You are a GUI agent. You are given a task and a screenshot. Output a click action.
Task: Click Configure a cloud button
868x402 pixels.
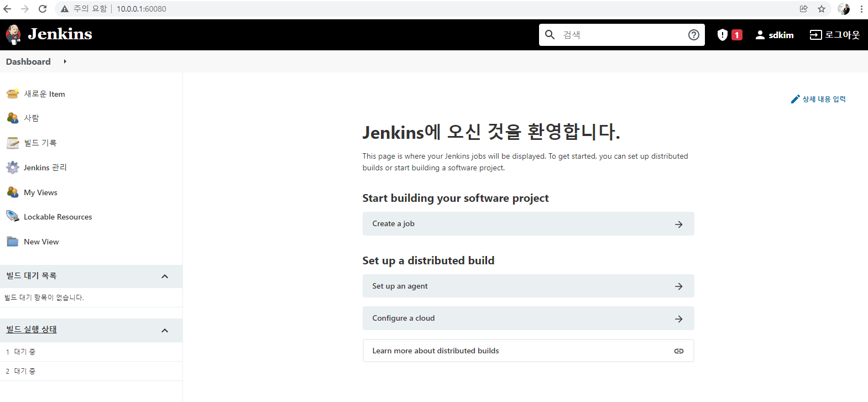528,318
